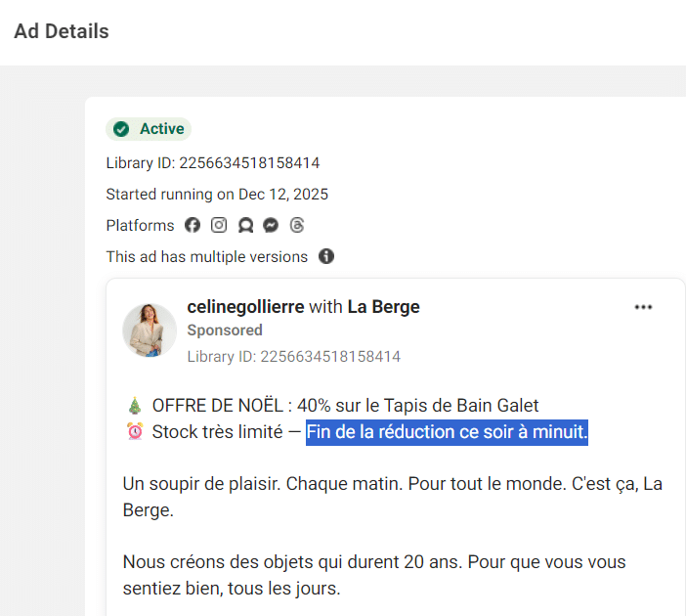Click the alarm clock emoji
Image resolution: width=686 pixels, height=616 pixels.
pyautogui.click(x=135, y=431)
